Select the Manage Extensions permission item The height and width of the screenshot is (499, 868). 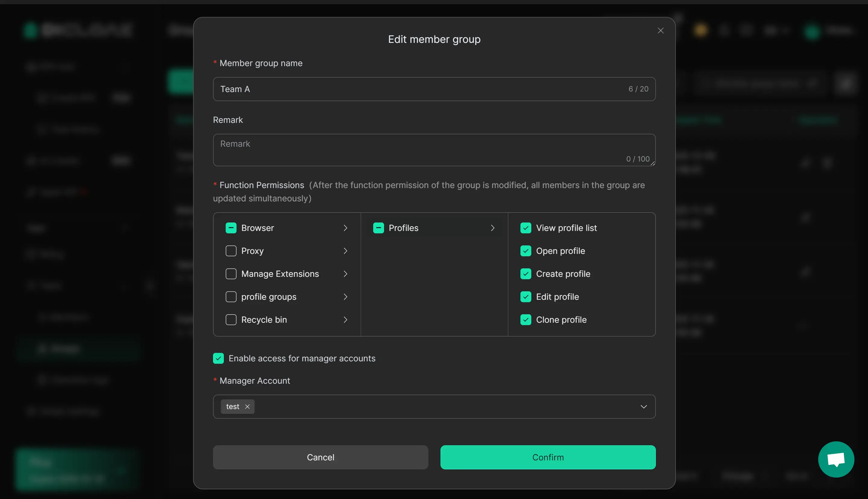(x=280, y=274)
